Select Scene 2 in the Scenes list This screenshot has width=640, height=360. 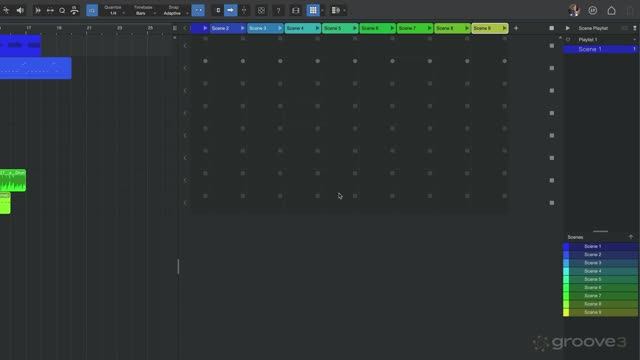600,255
